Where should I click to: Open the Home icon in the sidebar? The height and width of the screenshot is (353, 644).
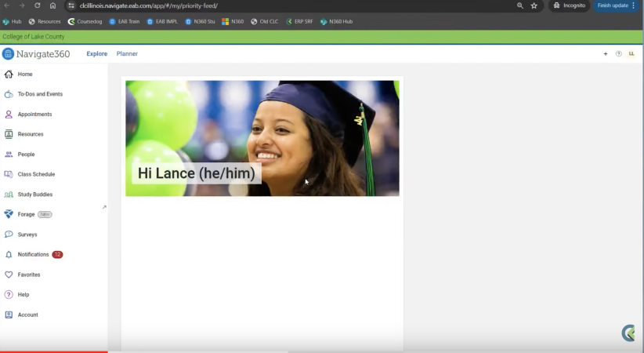click(x=9, y=75)
